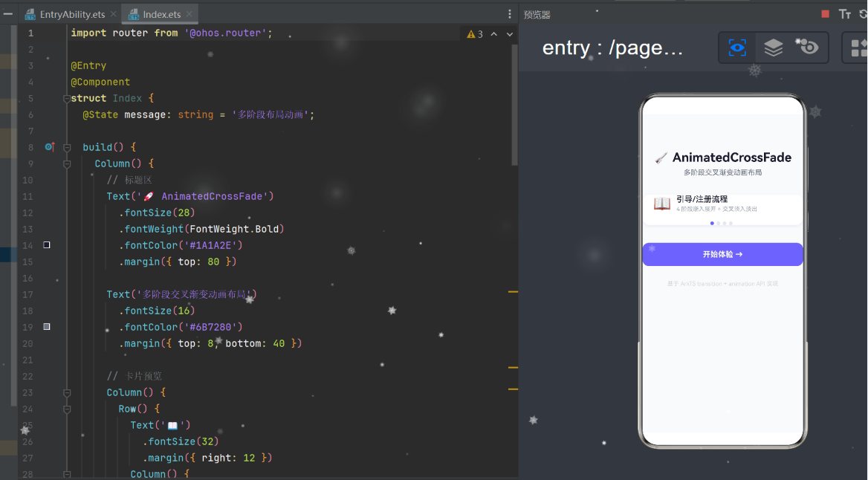Click the 开始体验 button in preview

point(722,254)
